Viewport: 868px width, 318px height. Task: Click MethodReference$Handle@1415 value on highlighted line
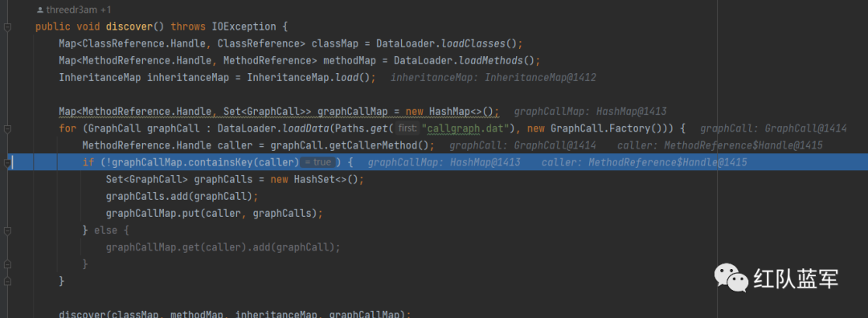pos(668,162)
